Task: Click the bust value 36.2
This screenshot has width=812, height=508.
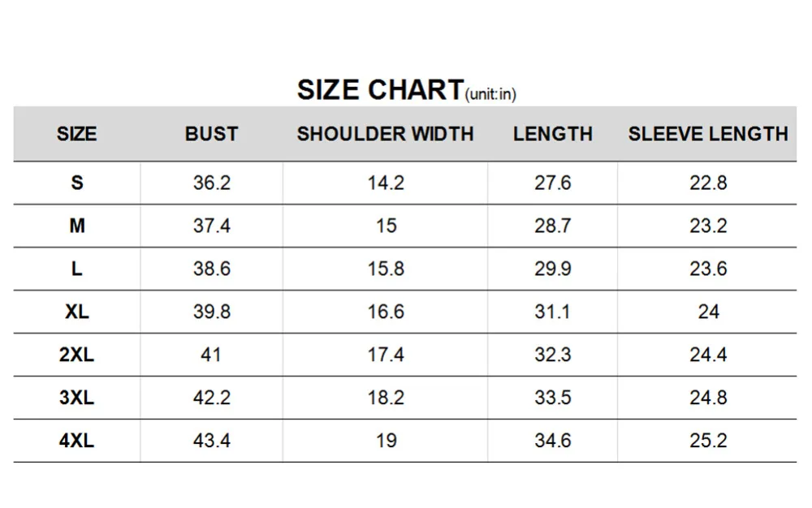Action: pyautogui.click(x=211, y=183)
